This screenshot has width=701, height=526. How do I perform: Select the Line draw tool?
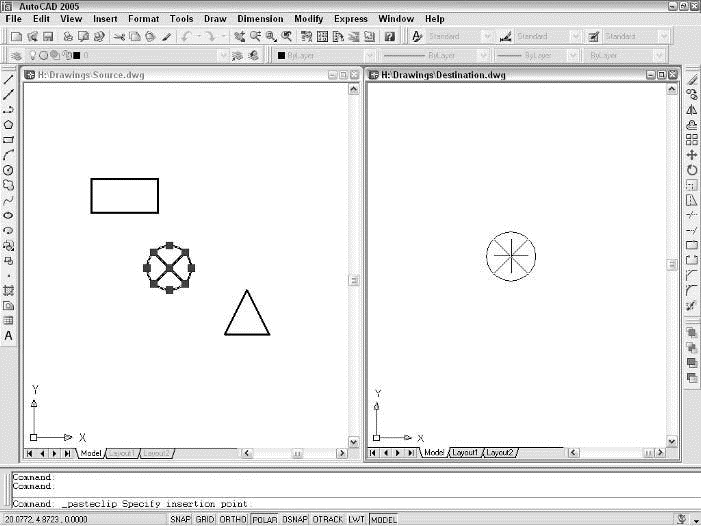[9, 79]
